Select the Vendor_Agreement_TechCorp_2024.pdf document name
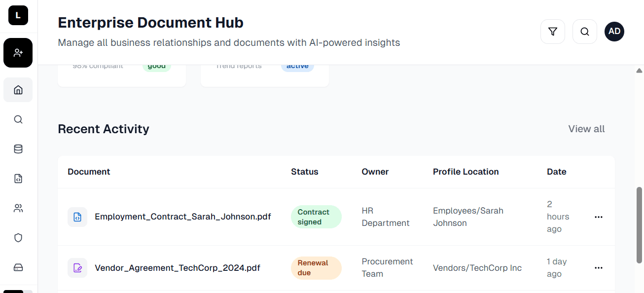644x293 pixels. [x=178, y=267]
